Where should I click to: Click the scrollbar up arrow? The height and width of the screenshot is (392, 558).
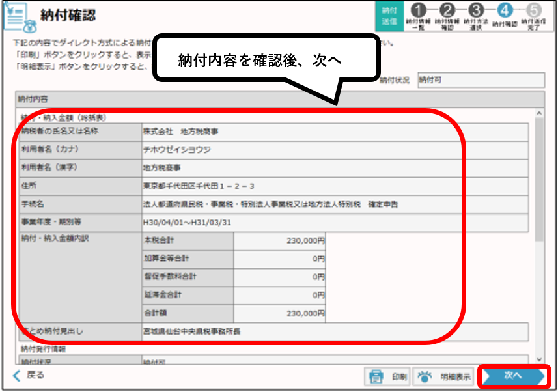[539, 112]
